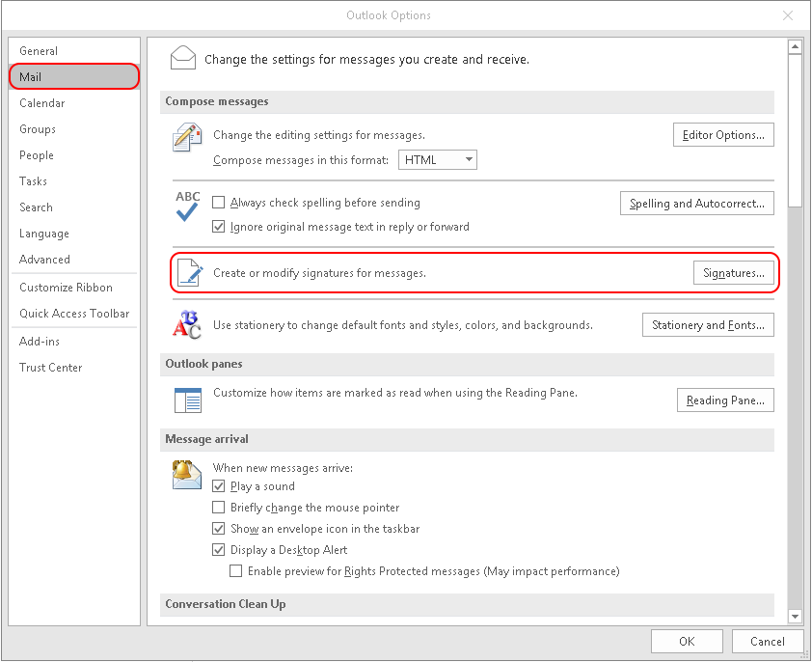Click 'When new messages arrive:' label
The image size is (812, 662).
pyautogui.click(x=283, y=468)
